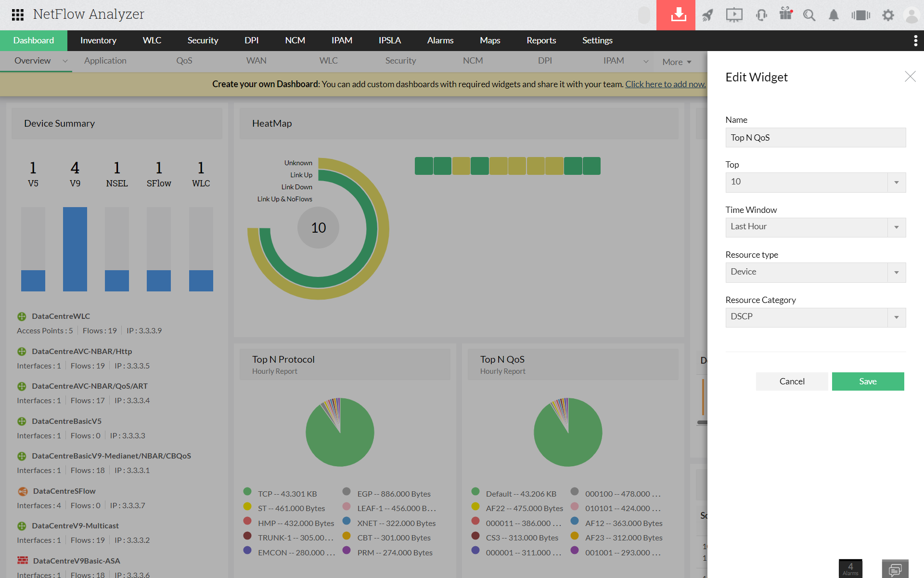Image resolution: width=924 pixels, height=578 pixels.
Task: Open the apps grid launcher icon
Action: tap(18, 15)
